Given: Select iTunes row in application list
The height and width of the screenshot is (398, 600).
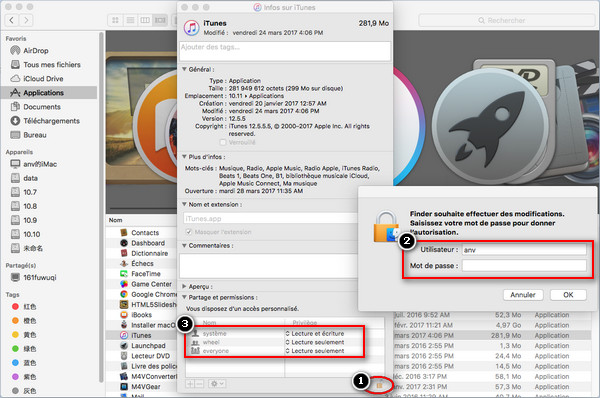Looking at the screenshot, I should pos(141,335).
